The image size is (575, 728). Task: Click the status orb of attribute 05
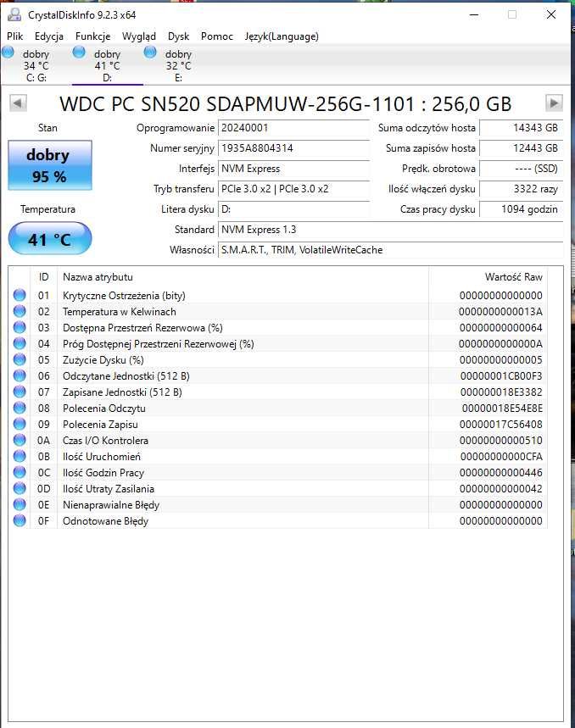[x=20, y=359]
